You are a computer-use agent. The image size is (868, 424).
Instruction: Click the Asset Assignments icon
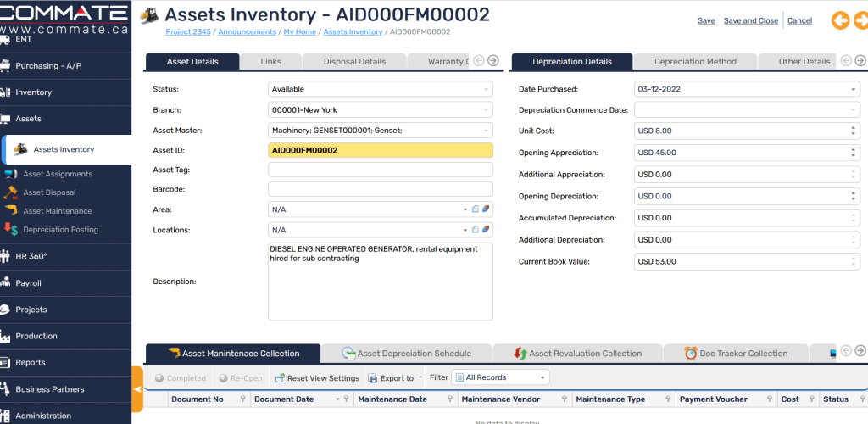tap(10, 174)
